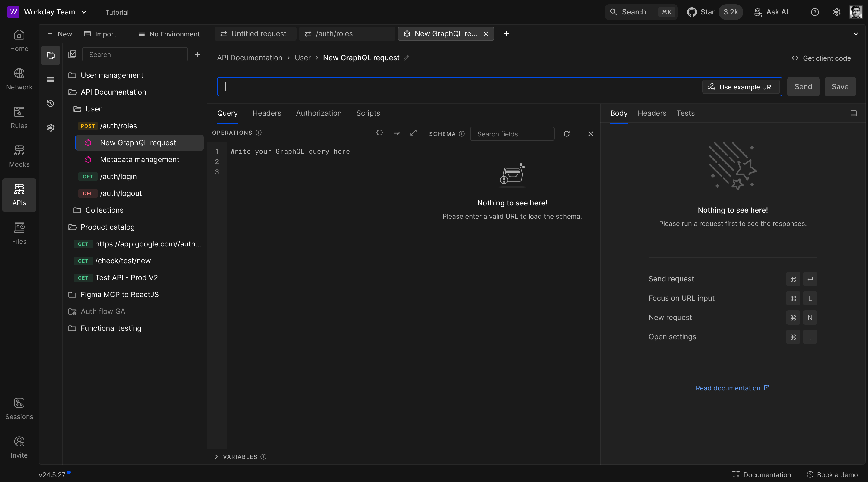868x482 pixels.
Task: Open the No Environment selector
Action: click(x=169, y=34)
